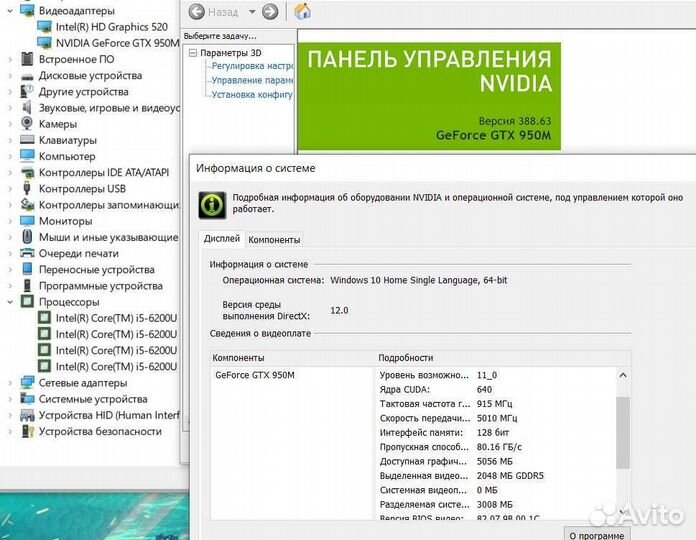The height and width of the screenshot is (540, 696).
Task: Click the Контроллеры USB icon
Action: 27,188
